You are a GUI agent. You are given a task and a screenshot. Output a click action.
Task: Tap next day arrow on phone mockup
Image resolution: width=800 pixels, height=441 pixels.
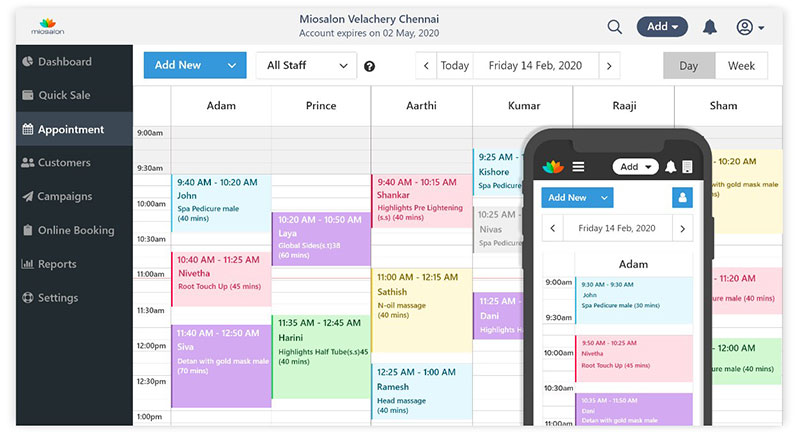click(683, 229)
